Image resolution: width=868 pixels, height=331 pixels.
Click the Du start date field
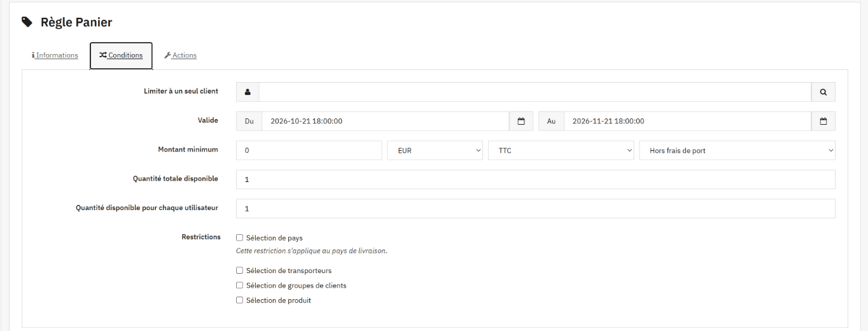(386, 121)
